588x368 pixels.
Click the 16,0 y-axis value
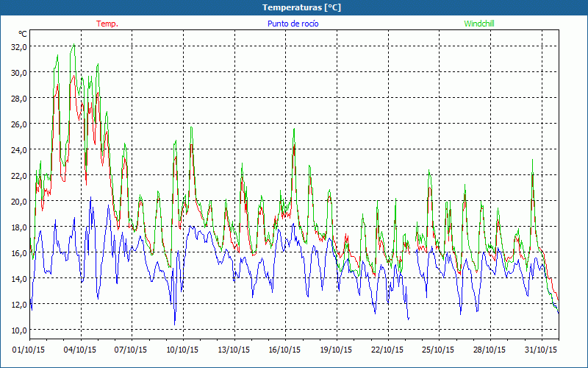19,252
